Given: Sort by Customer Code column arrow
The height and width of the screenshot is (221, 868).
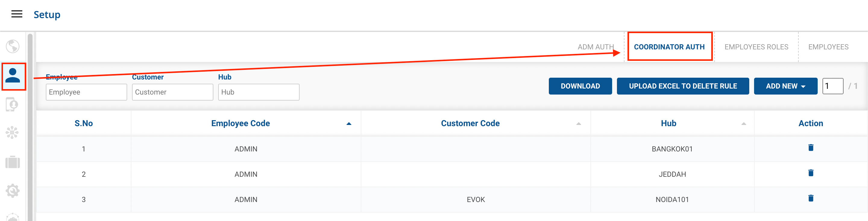Looking at the screenshot, I should pyautogui.click(x=578, y=124).
